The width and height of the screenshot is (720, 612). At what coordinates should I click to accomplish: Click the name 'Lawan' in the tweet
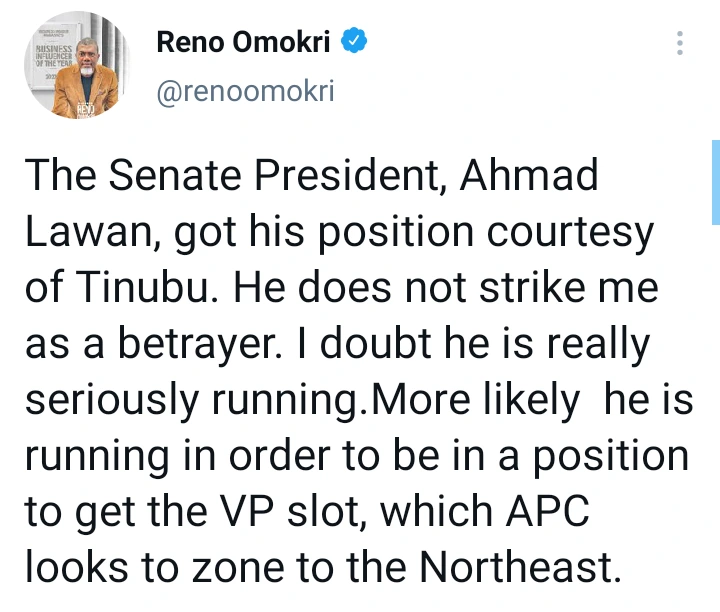[x=86, y=235]
